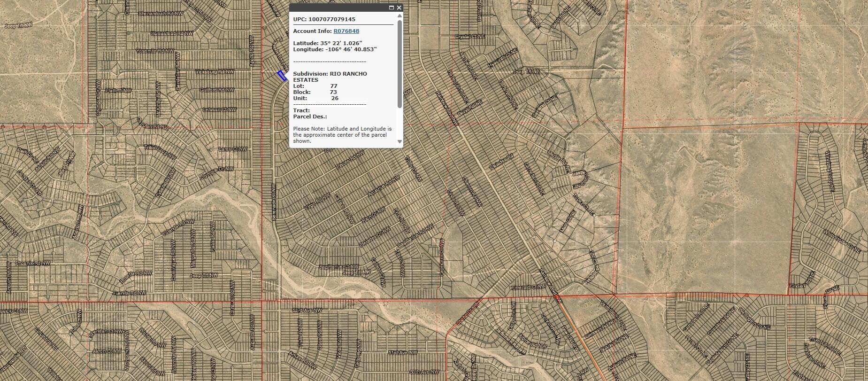Click the 51st Ave NW street label
Image resolution: width=868 pixels, height=381 pixels.
coord(403,352)
